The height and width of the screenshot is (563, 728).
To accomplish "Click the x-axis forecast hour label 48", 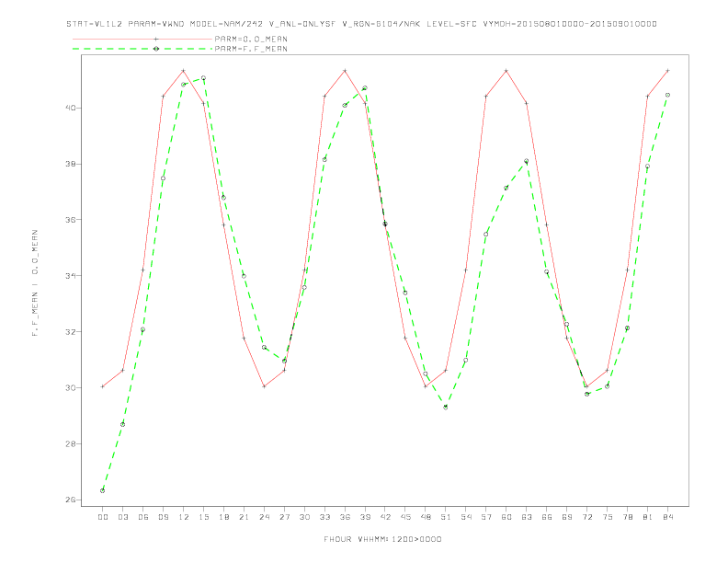I will pos(426,517).
